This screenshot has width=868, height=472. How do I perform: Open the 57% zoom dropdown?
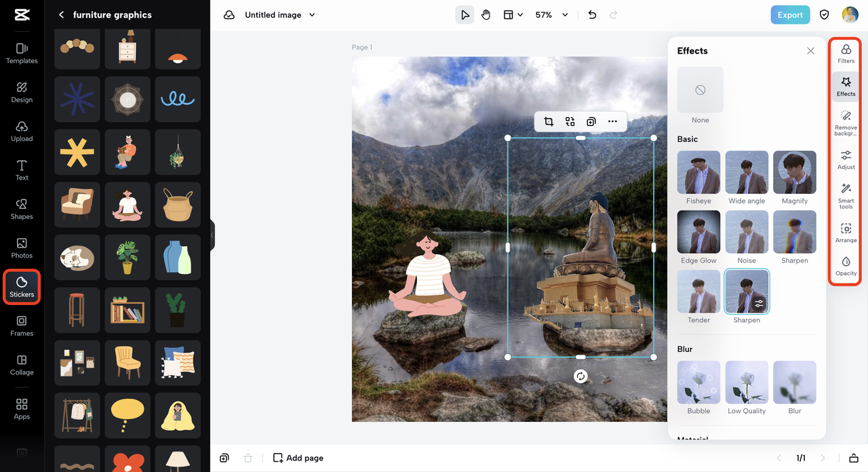551,15
